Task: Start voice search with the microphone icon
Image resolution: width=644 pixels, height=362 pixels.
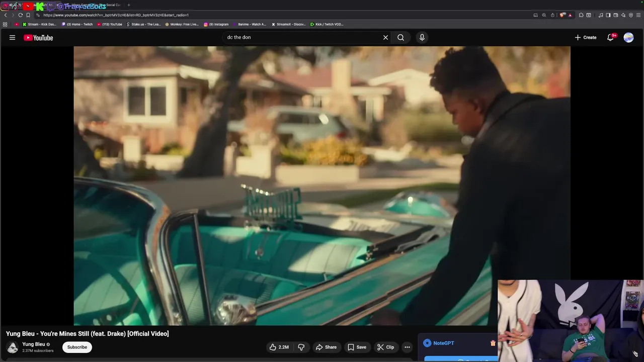Action: [x=422, y=37]
